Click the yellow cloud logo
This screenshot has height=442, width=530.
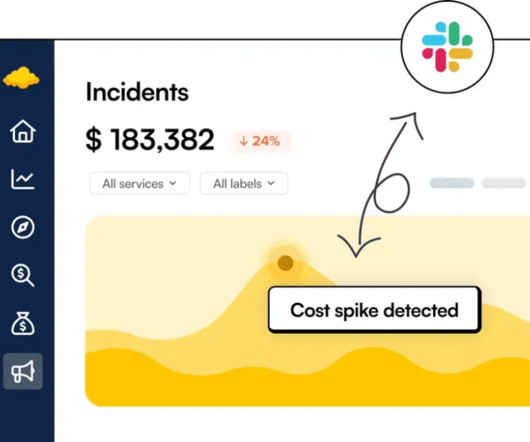coord(21,78)
